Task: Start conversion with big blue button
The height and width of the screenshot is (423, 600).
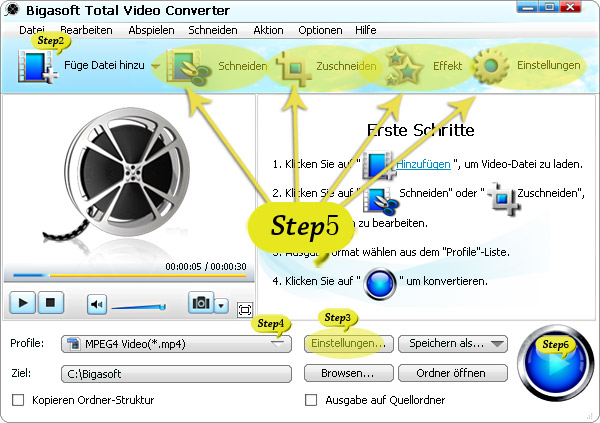Action: coord(555,363)
